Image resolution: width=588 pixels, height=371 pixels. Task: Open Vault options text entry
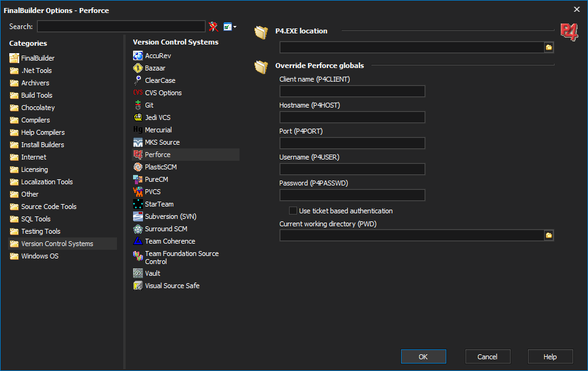(x=153, y=273)
